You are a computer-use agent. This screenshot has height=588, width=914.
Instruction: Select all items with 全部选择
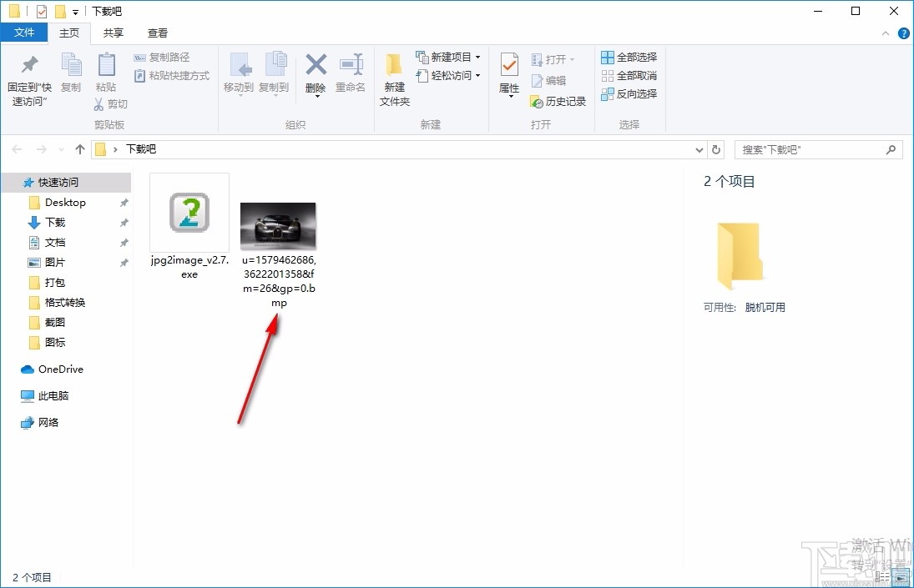628,56
